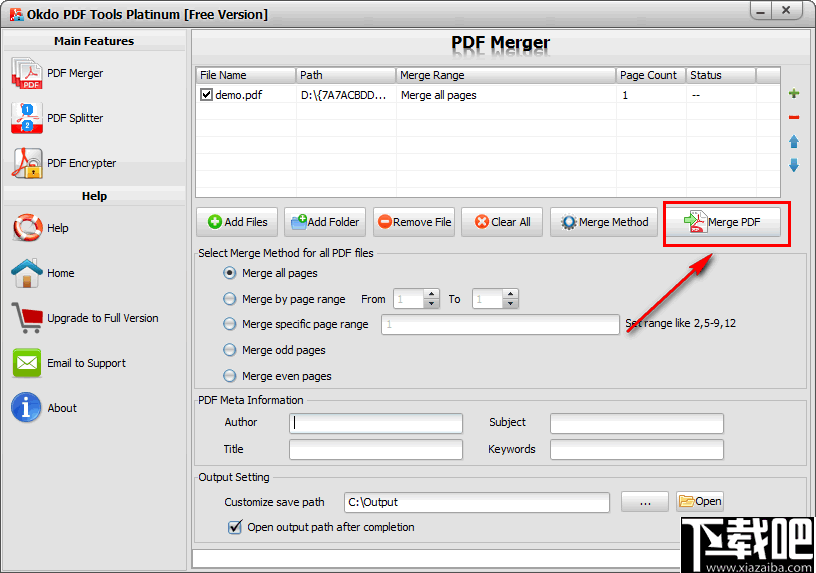
Task: Select Merge odd pages option
Action: click(x=230, y=350)
